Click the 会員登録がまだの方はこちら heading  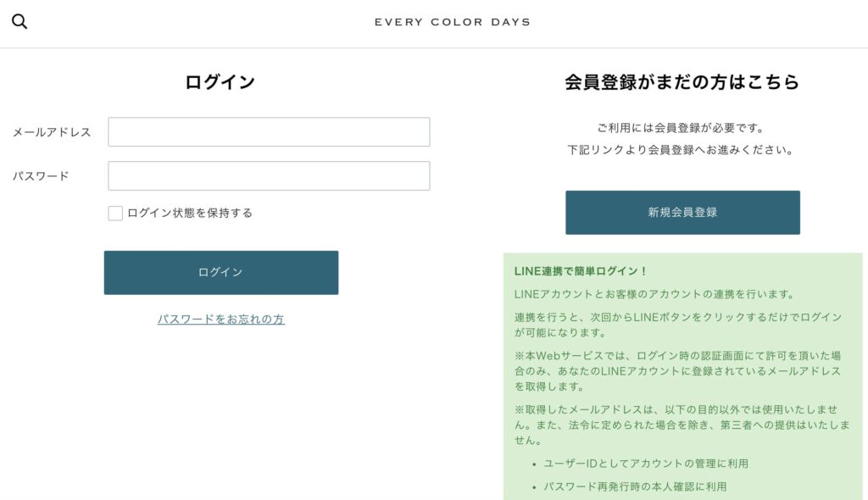pos(682,82)
